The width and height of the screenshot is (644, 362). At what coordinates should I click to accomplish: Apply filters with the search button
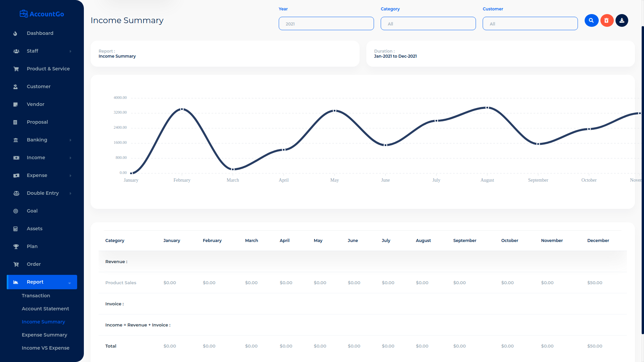591,20
